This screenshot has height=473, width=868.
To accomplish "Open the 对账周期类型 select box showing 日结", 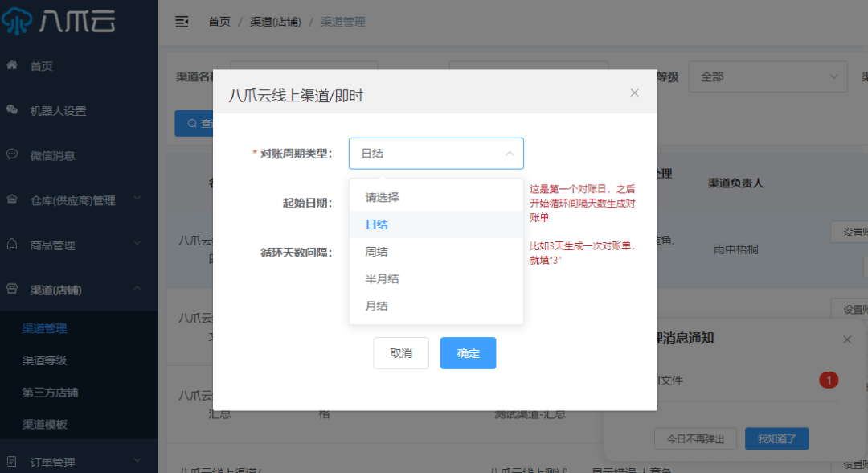I will [x=436, y=154].
